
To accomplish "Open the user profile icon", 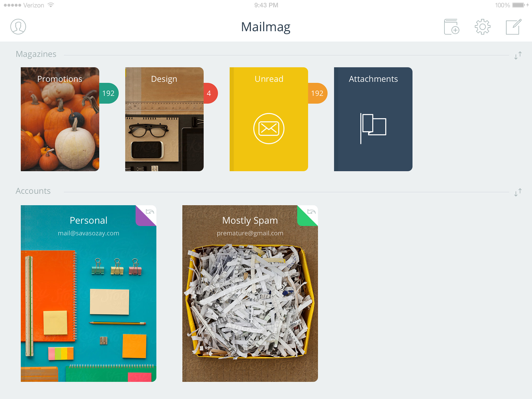I will coord(18,27).
